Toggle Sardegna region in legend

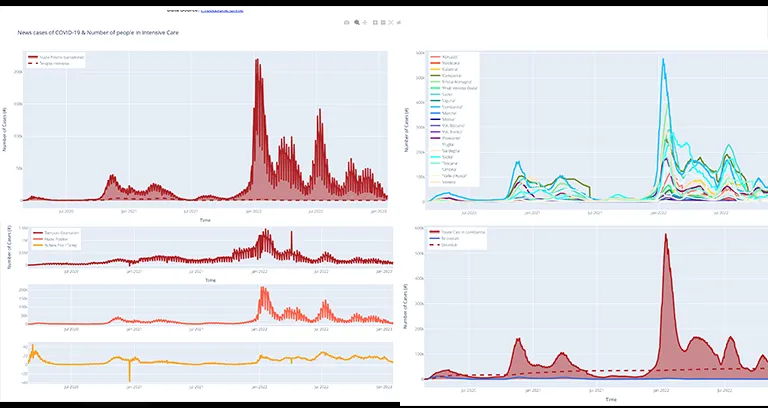tap(444, 151)
